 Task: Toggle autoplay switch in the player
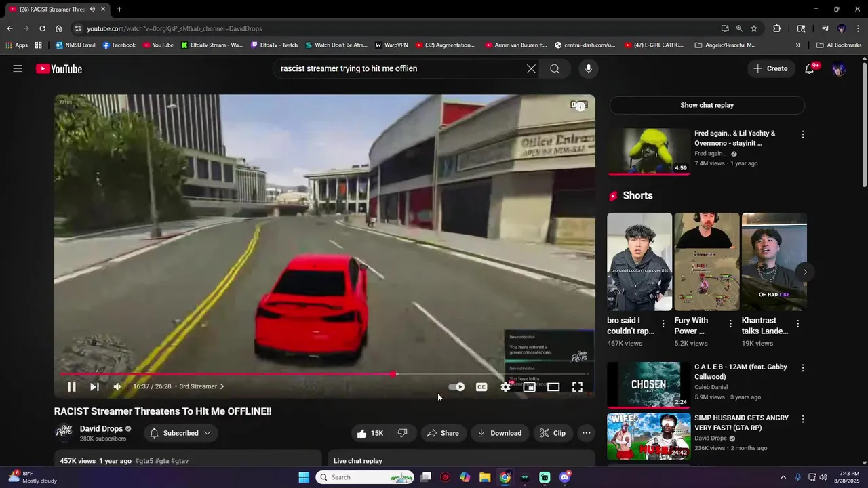[456, 387]
